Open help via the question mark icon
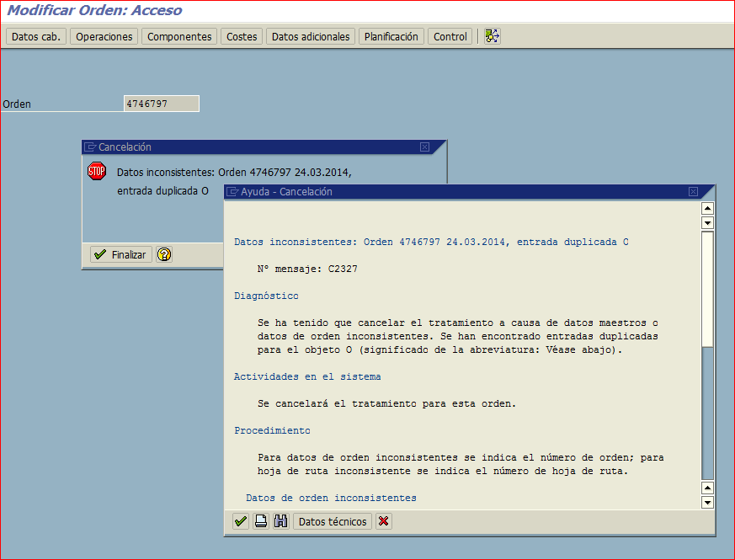Viewport: 735px width, 560px height. coord(164,254)
